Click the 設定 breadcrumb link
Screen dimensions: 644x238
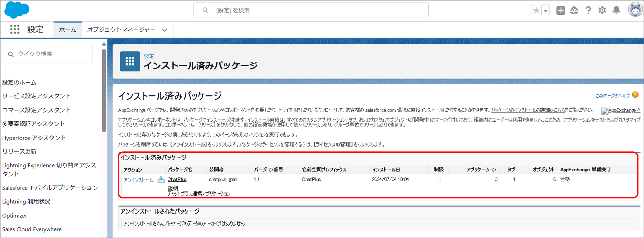149,56
